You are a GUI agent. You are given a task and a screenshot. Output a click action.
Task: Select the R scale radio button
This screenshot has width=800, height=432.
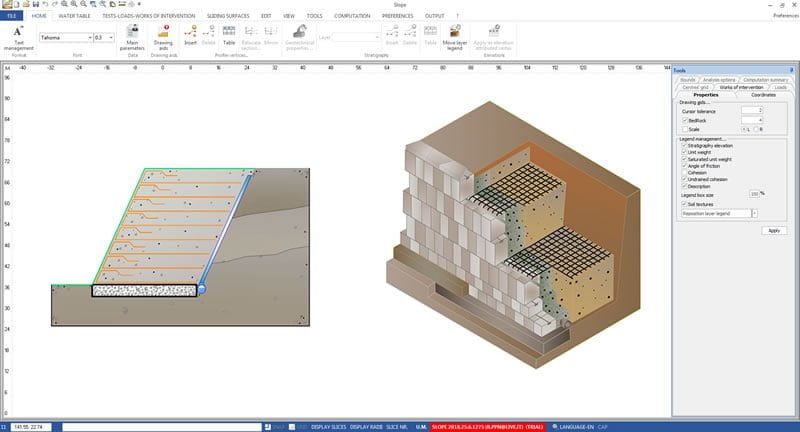tap(756, 129)
